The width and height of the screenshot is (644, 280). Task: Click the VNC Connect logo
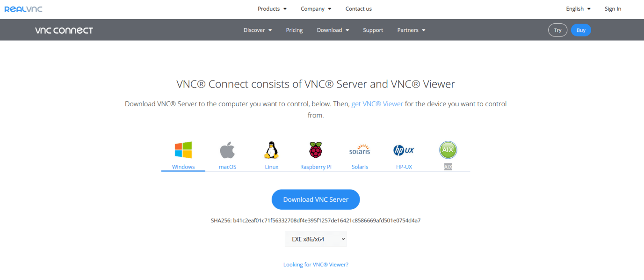64,30
